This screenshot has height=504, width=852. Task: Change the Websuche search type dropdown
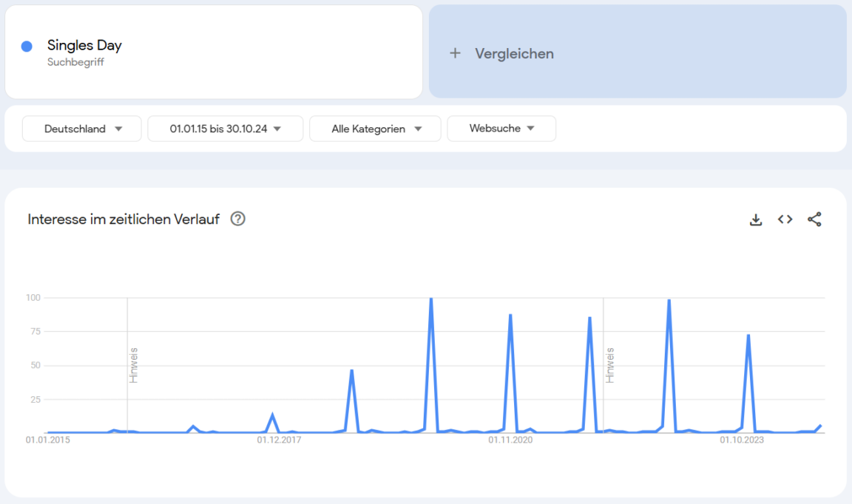(501, 129)
